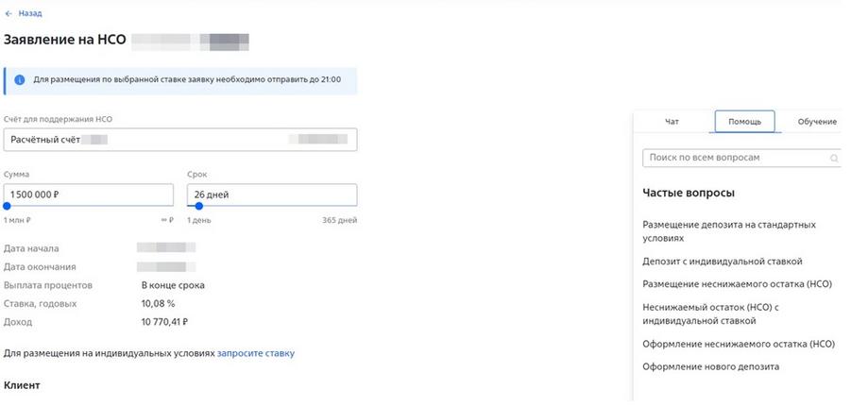Open Оформление неснижаемого остатка (НСО) question

(739, 344)
